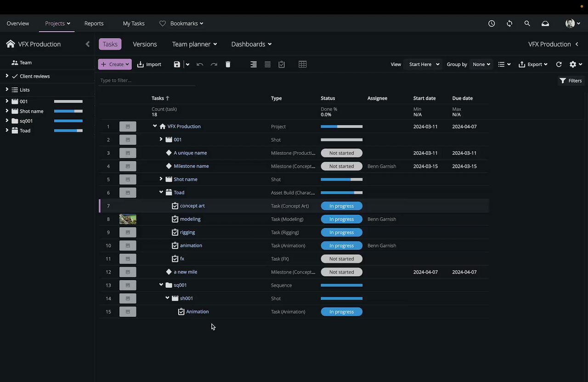This screenshot has width=588, height=382.
Task: Collapse the sq001 sequence row in the table
Action: [x=161, y=285]
